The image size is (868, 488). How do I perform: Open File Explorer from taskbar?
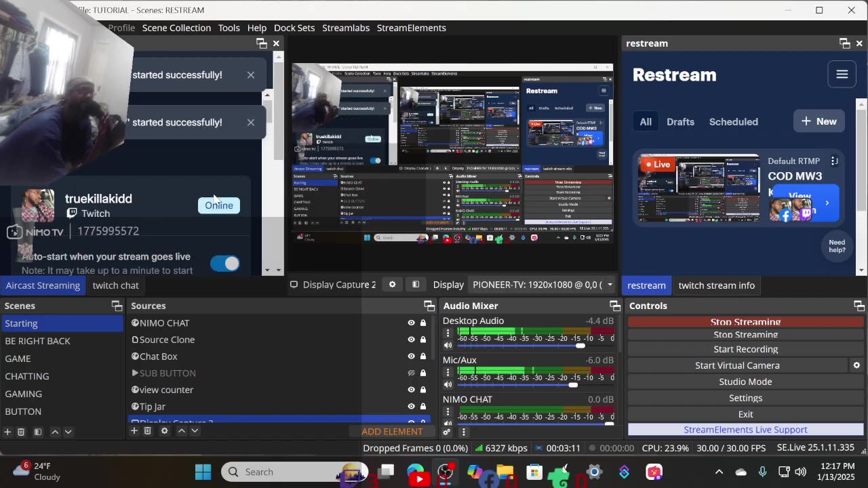tap(505, 472)
